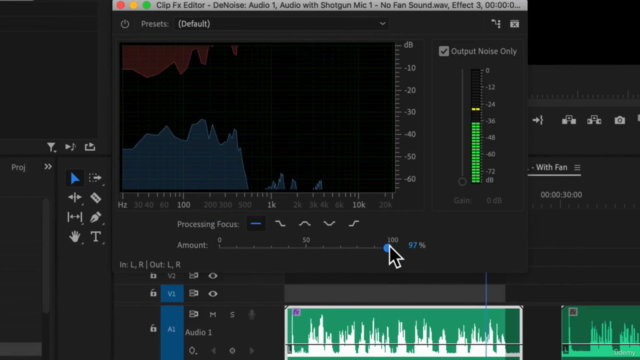Click the noise spectrum graph display
This screenshot has height=360, width=640.
click(x=258, y=117)
